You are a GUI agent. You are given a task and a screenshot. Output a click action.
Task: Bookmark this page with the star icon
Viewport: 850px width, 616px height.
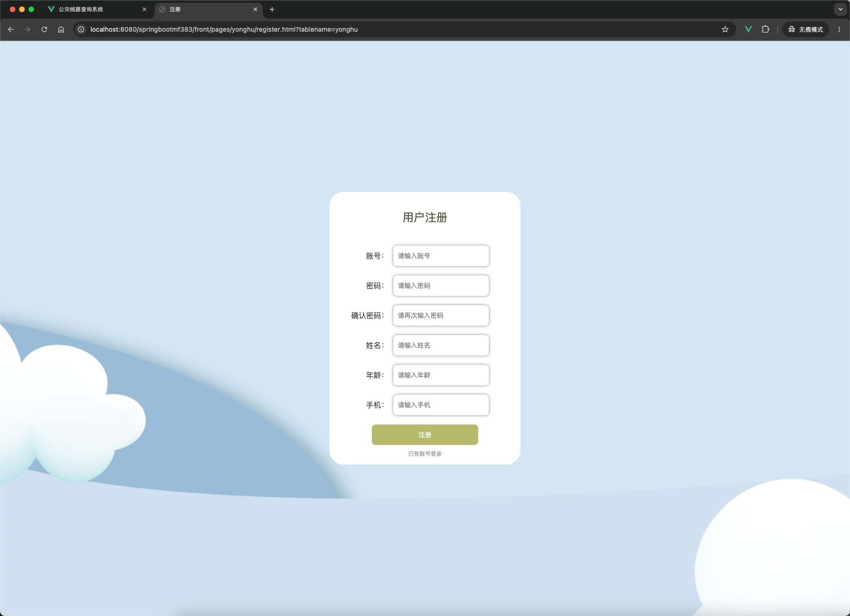click(x=725, y=29)
